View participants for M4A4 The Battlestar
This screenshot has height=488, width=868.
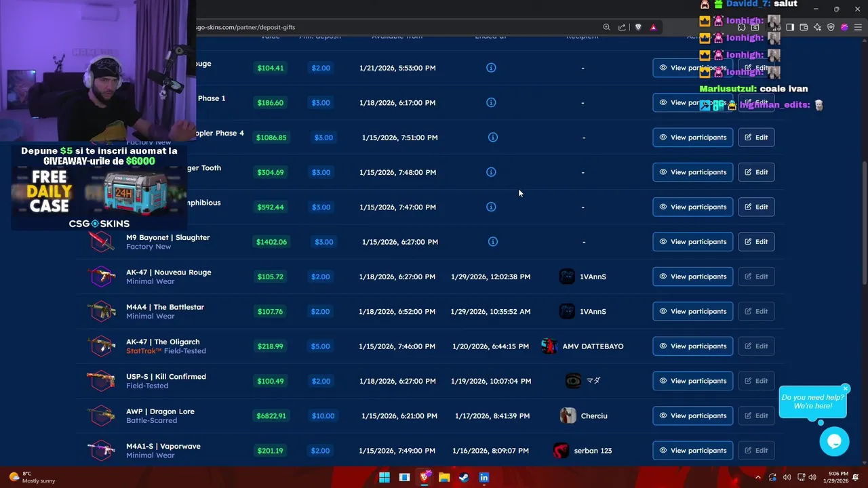pyautogui.click(x=692, y=311)
